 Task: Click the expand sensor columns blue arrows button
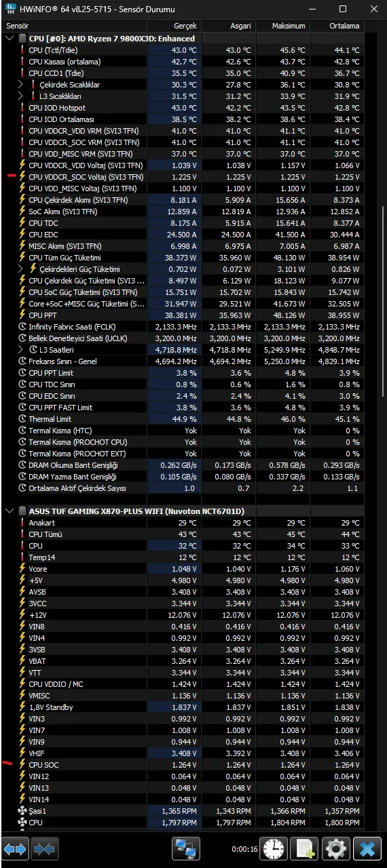pyautogui.click(x=15, y=848)
